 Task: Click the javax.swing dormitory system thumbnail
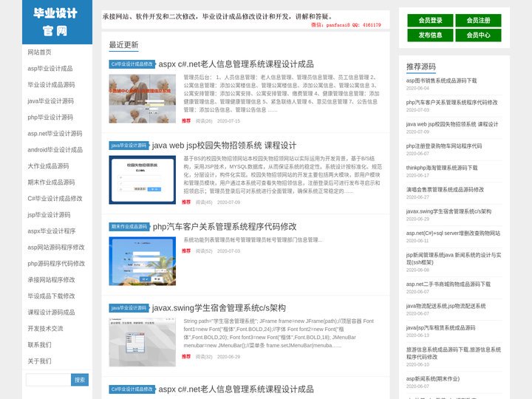pyautogui.click(x=142, y=342)
